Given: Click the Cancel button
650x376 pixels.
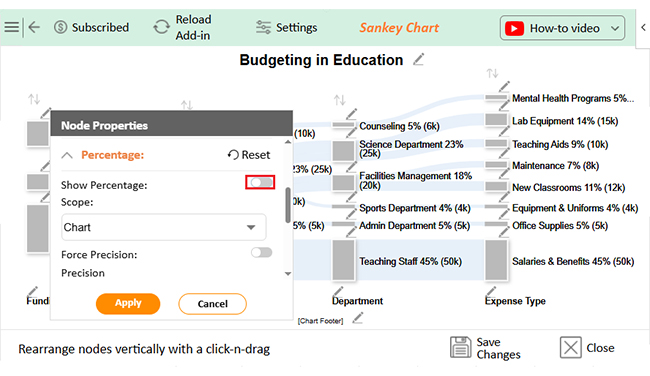Looking at the screenshot, I should [213, 304].
